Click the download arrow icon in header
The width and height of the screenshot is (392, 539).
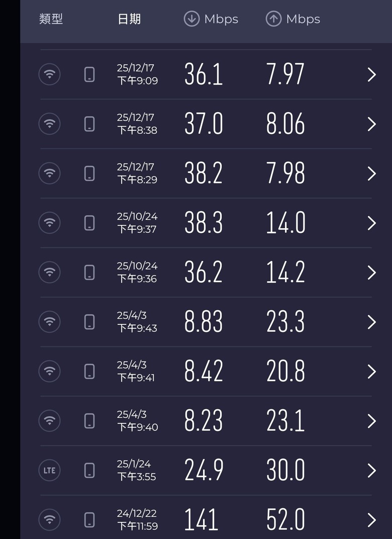tap(191, 19)
